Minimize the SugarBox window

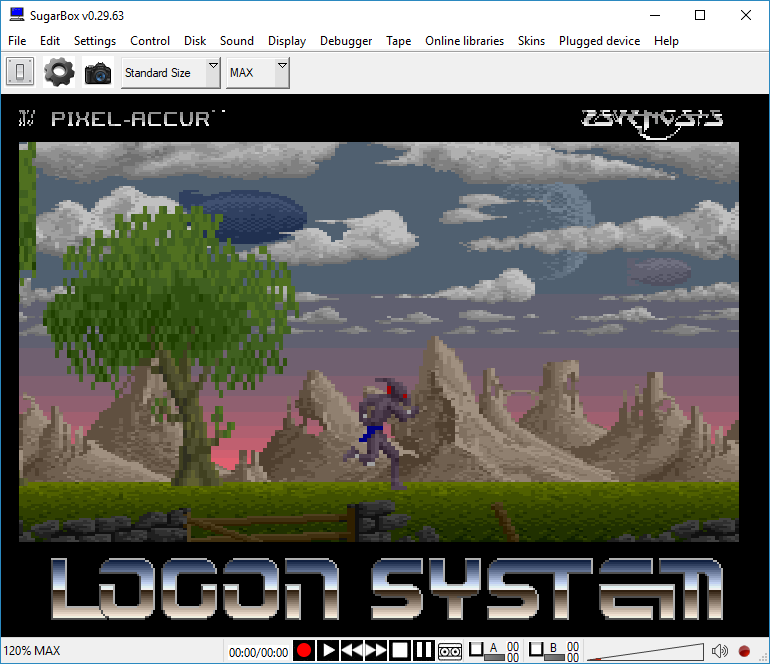pyautogui.click(x=655, y=15)
